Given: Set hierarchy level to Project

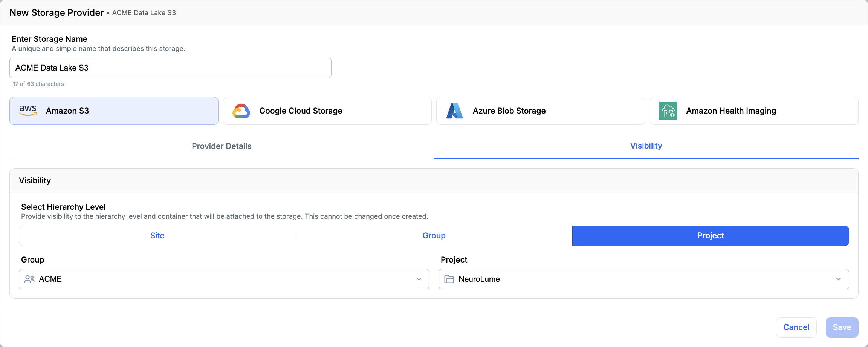Looking at the screenshot, I should pyautogui.click(x=711, y=236).
